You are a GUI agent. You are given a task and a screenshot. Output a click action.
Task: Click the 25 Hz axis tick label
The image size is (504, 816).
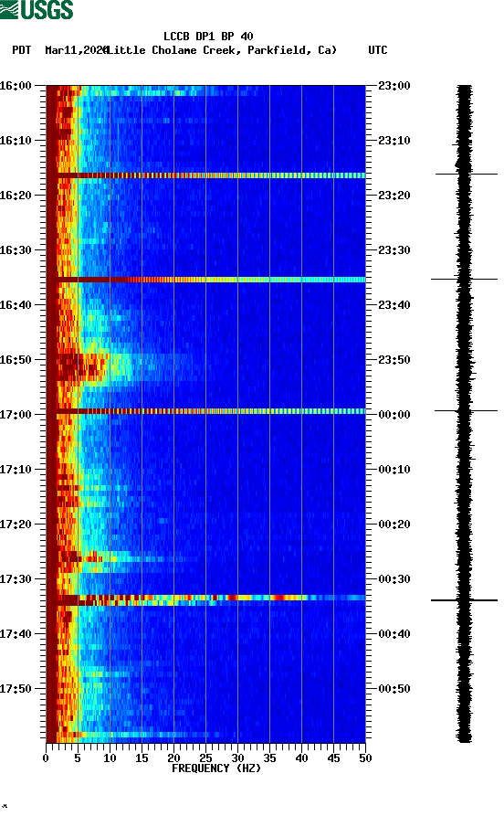205,758
